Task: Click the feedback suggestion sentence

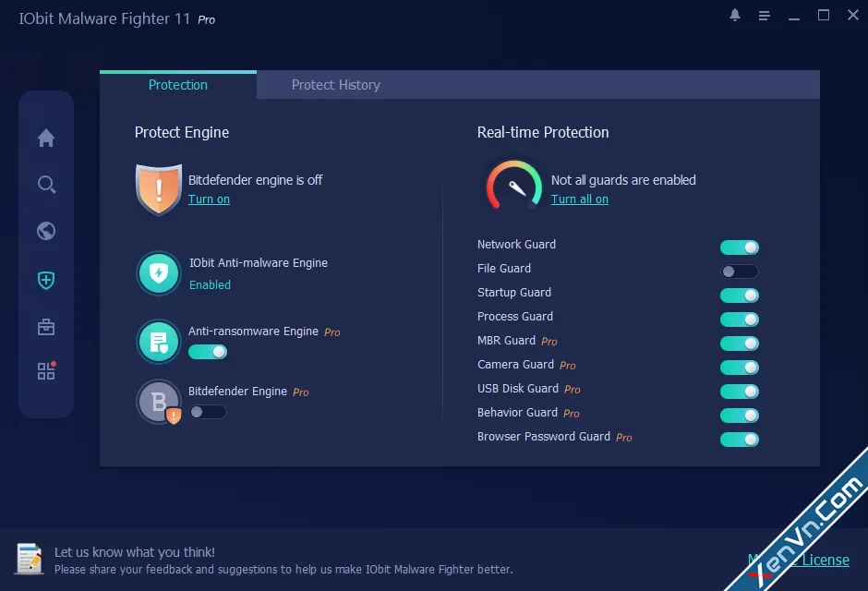Action: [x=283, y=570]
